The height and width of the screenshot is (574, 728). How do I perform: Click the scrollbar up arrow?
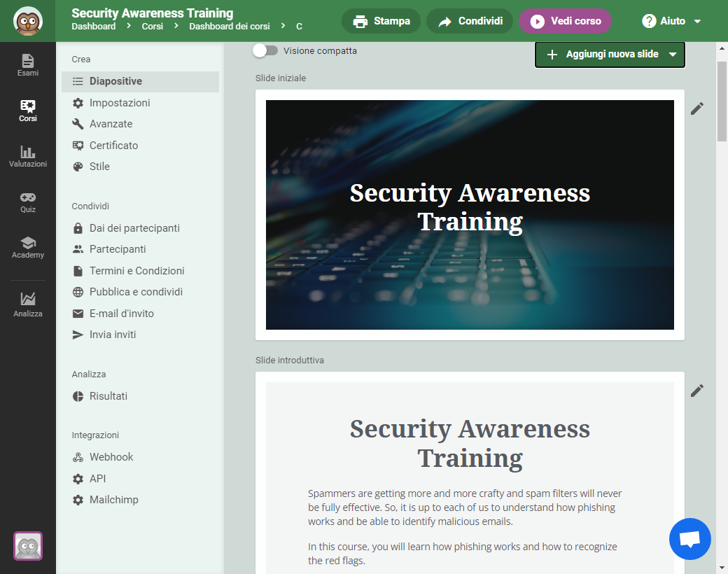722,48
